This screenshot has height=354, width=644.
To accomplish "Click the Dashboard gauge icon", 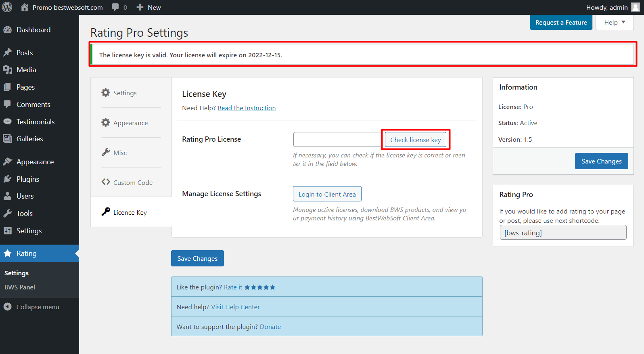I will coord(7,29).
